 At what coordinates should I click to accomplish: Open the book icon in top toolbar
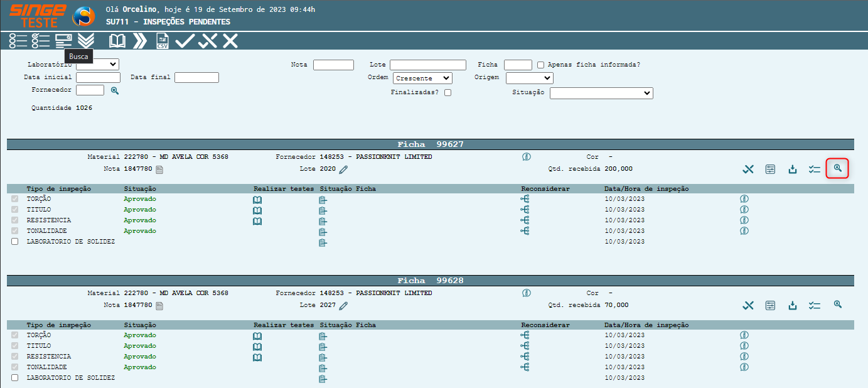pyautogui.click(x=117, y=41)
